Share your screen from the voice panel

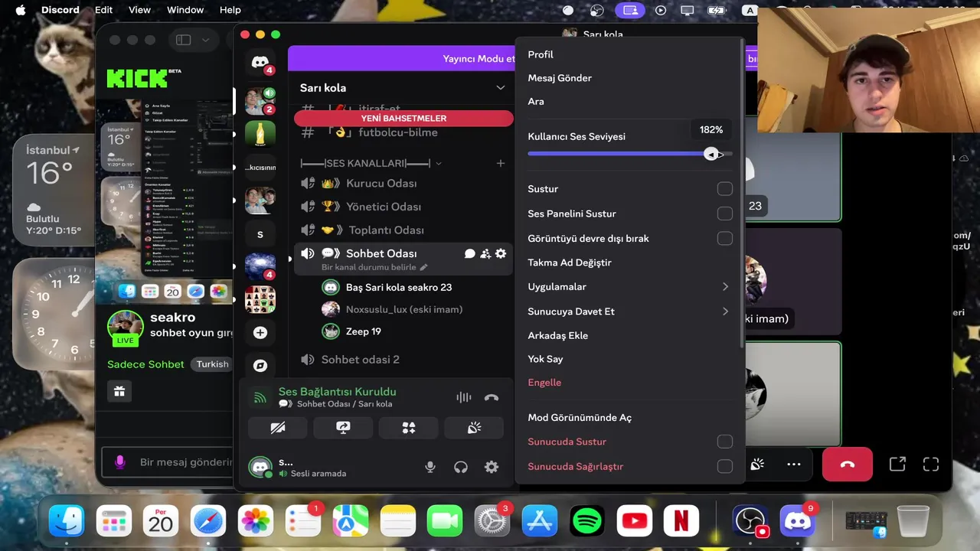[x=343, y=428]
